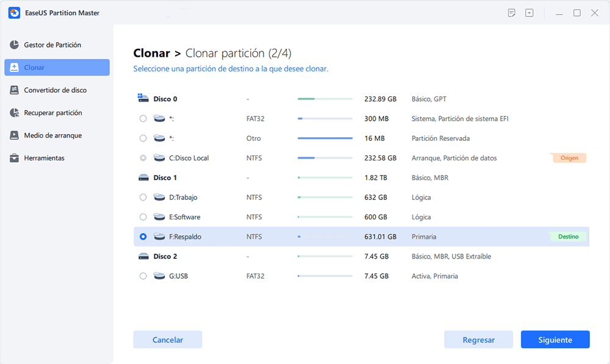The height and width of the screenshot is (364, 610).
Task: Click the Disco 2 drive icon
Action: [143, 256]
